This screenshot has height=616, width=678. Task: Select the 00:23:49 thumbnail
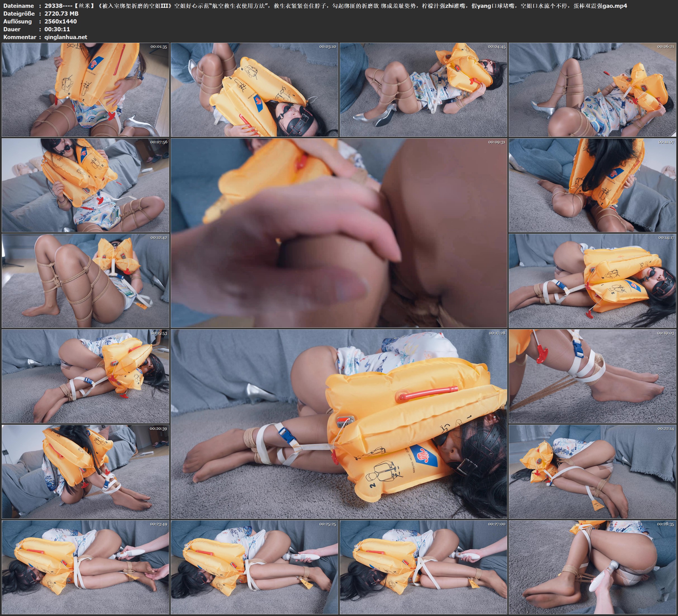85,567
